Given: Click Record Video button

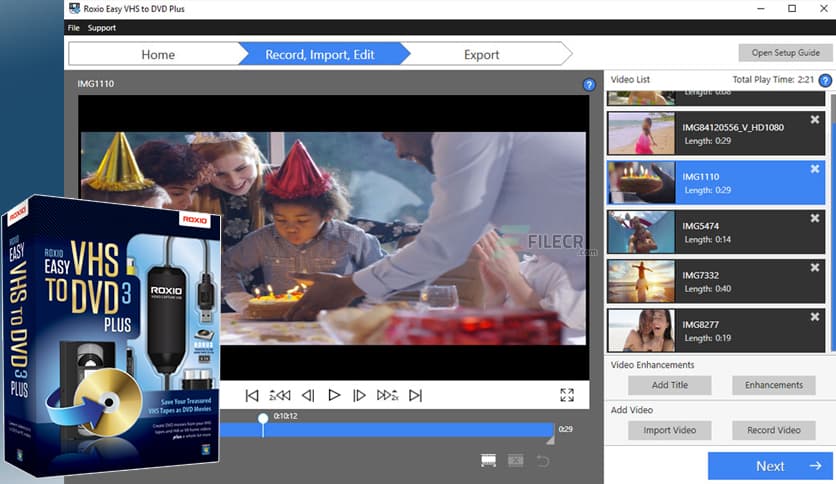Looking at the screenshot, I should coord(774,430).
